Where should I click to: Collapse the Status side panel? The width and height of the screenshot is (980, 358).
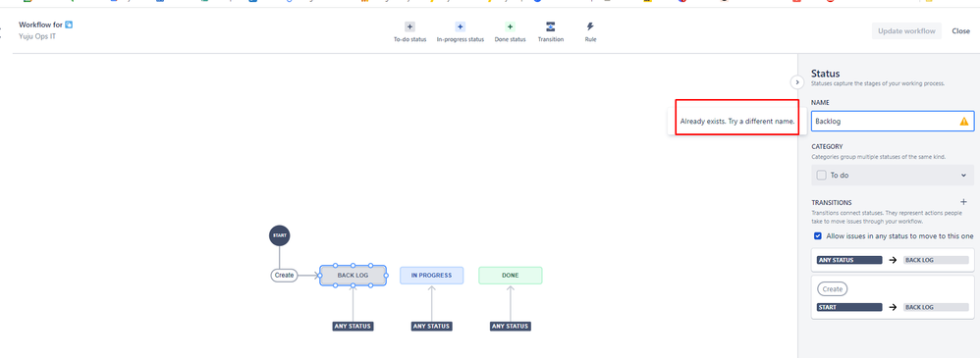tap(797, 81)
